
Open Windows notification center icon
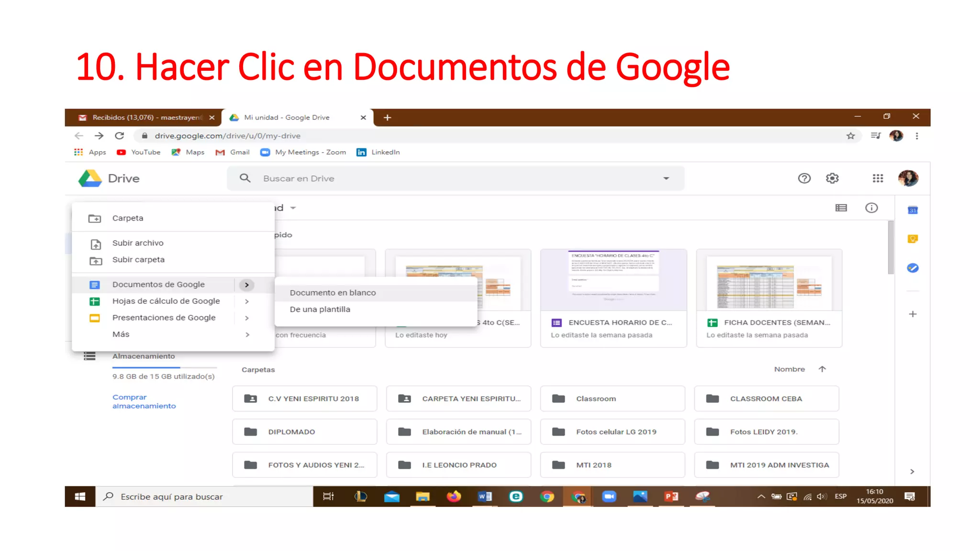(910, 496)
